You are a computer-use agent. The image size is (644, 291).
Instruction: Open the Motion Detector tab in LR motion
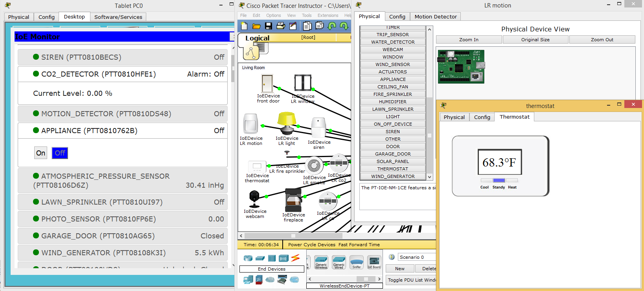pos(436,16)
